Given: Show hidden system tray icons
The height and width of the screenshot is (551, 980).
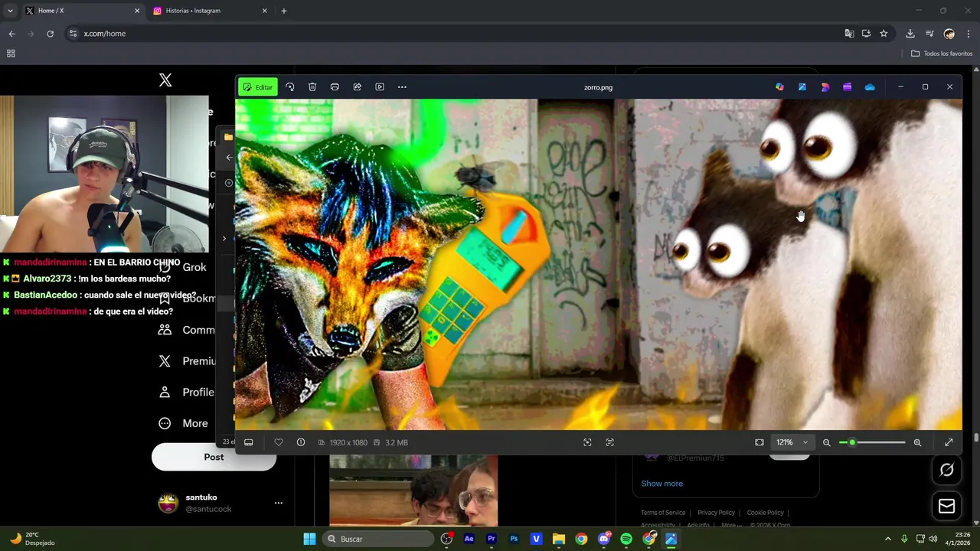Looking at the screenshot, I should (x=888, y=539).
